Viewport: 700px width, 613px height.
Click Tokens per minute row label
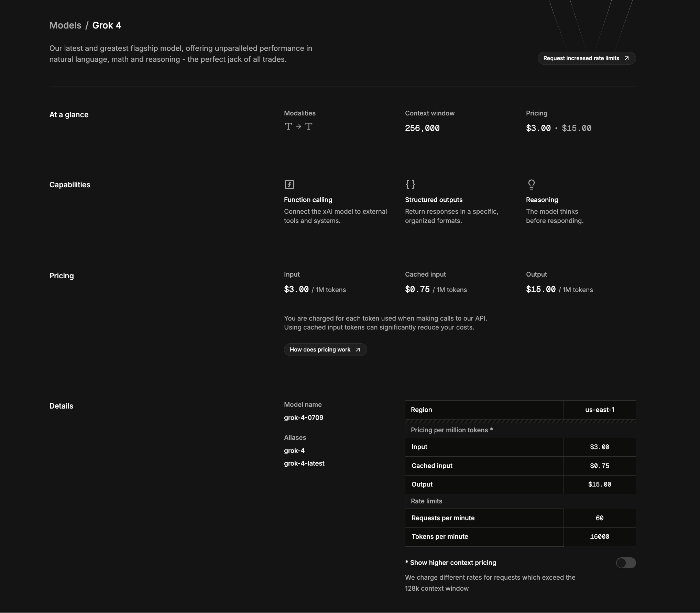click(x=440, y=536)
